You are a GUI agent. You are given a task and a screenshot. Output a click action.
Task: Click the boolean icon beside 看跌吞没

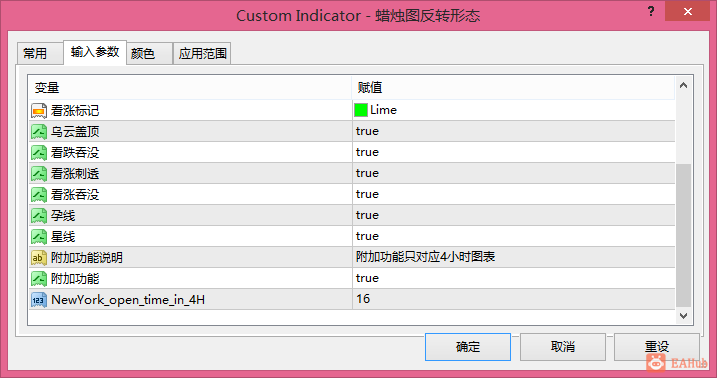[x=39, y=153]
